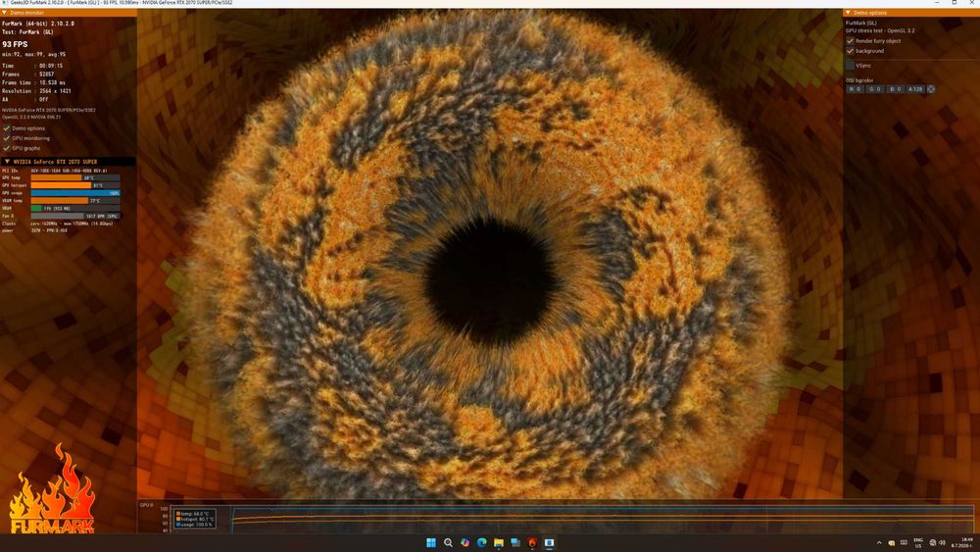Image resolution: width=980 pixels, height=552 pixels.
Task: Launch Copilot from the taskbar
Action: click(x=465, y=542)
